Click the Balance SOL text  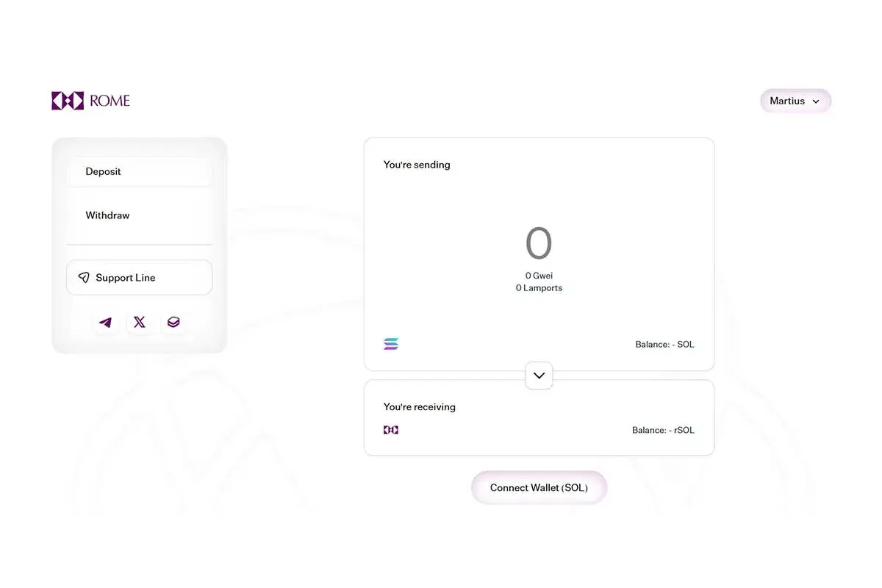(x=664, y=345)
